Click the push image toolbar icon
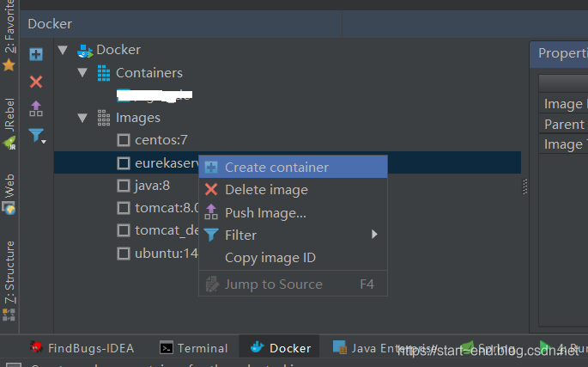This screenshot has height=367, width=588. (36, 108)
